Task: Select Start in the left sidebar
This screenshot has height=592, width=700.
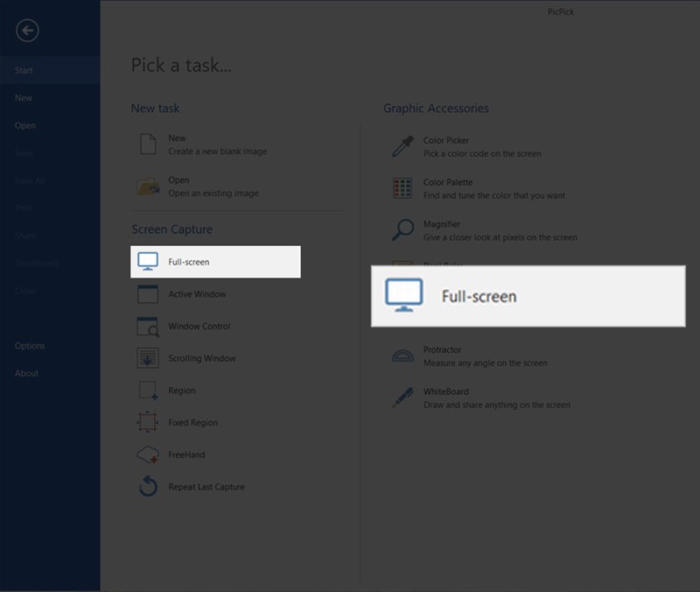Action: point(24,70)
